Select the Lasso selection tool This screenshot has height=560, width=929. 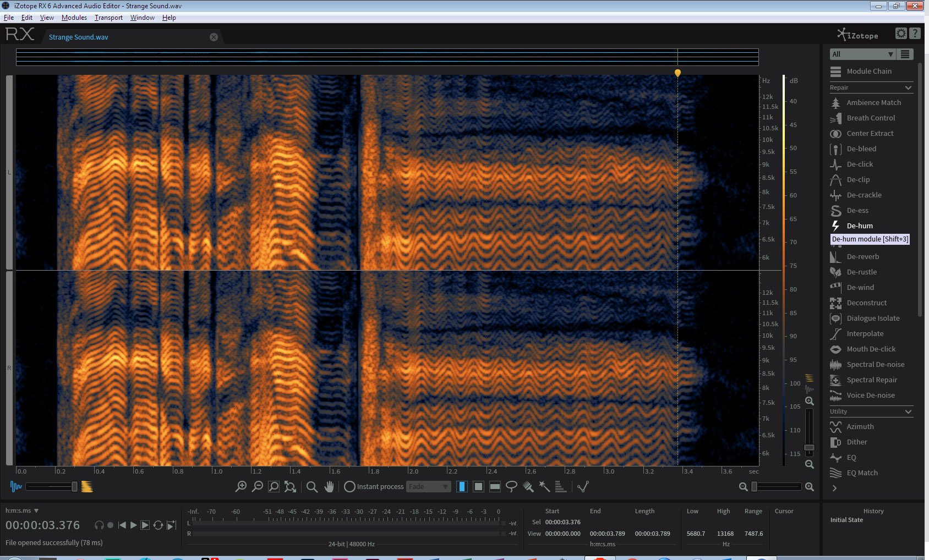[x=511, y=486]
